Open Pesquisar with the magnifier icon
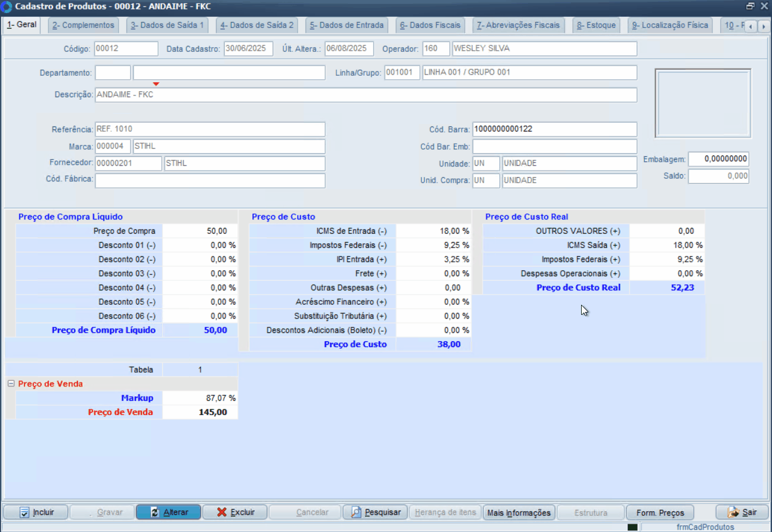This screenshot has height=532, width=772. pyautogui.click(x=356, y=512)
